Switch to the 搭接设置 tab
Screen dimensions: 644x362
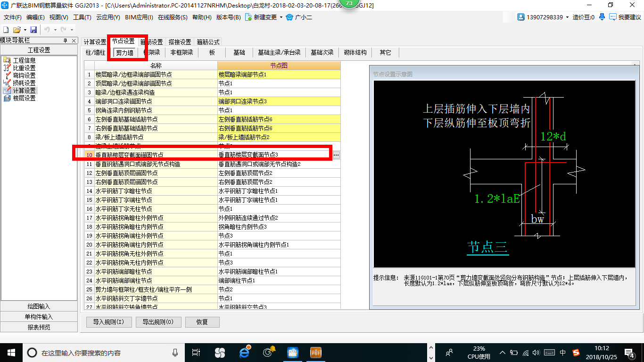(180, 42)
